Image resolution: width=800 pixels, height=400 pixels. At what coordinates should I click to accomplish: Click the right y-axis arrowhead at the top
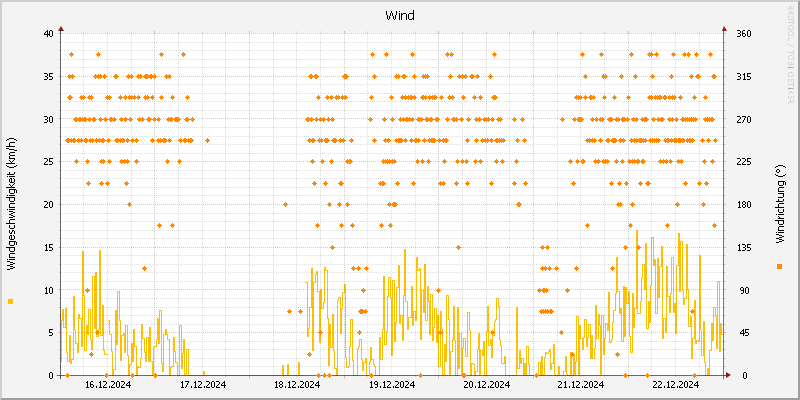(724, 29)
